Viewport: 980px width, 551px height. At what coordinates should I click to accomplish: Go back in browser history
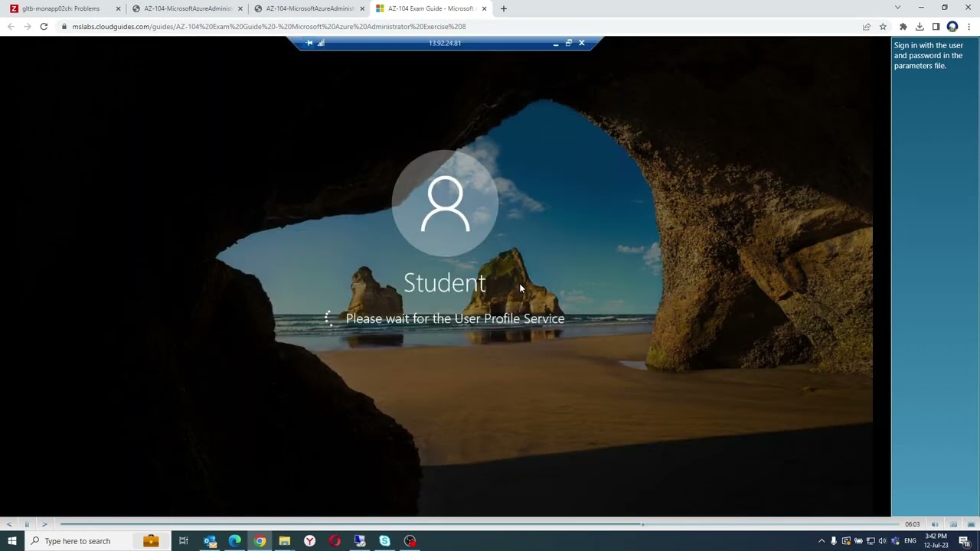coord(11,26)
